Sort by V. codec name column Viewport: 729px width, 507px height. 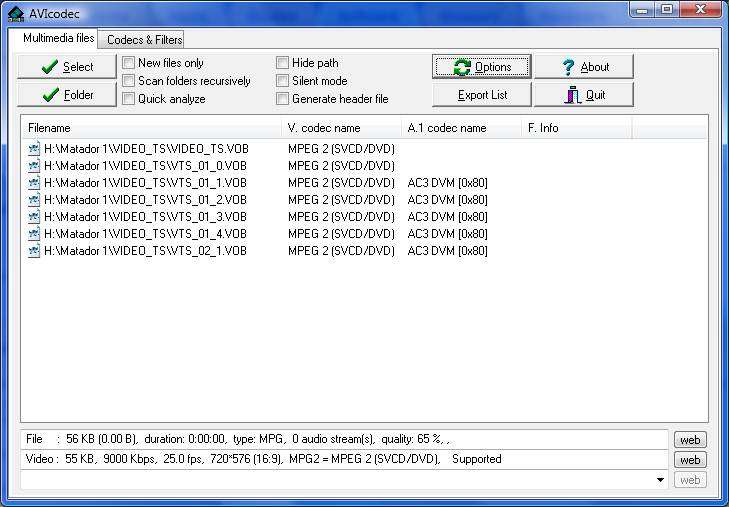[342, 128]
